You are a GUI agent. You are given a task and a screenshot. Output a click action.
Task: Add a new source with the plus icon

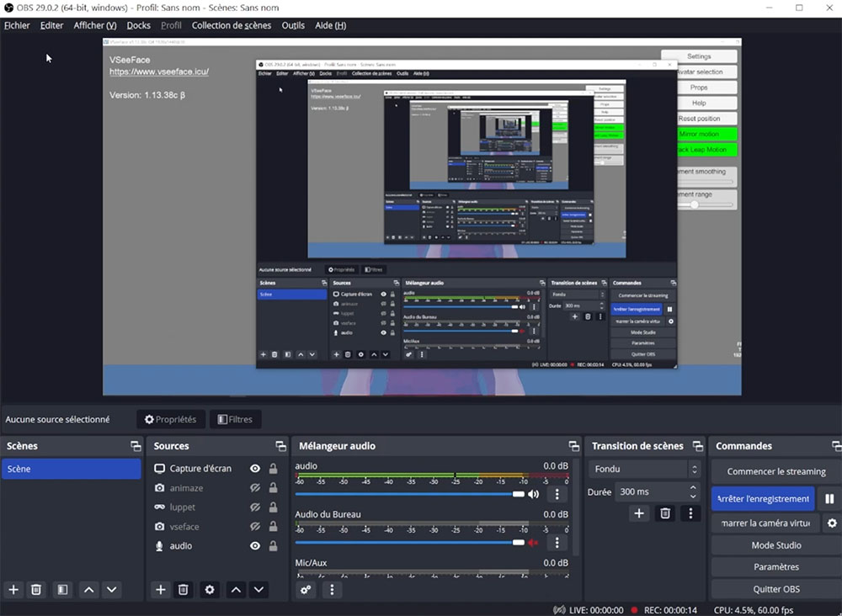pos(161,590)
